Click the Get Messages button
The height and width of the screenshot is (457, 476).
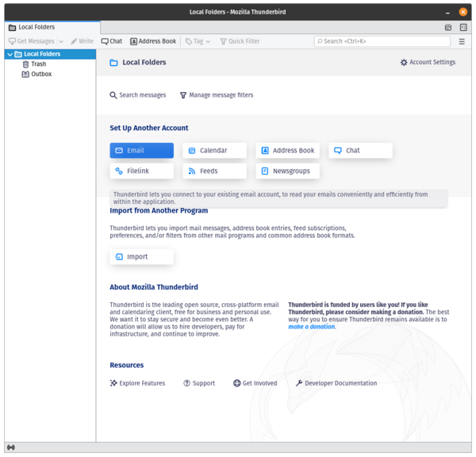click(32, 41)
